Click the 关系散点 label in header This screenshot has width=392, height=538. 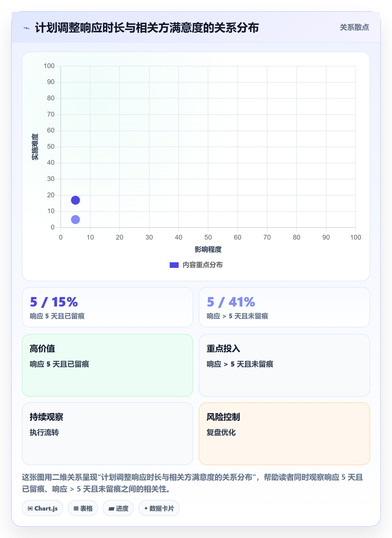[x=354, y=27]
